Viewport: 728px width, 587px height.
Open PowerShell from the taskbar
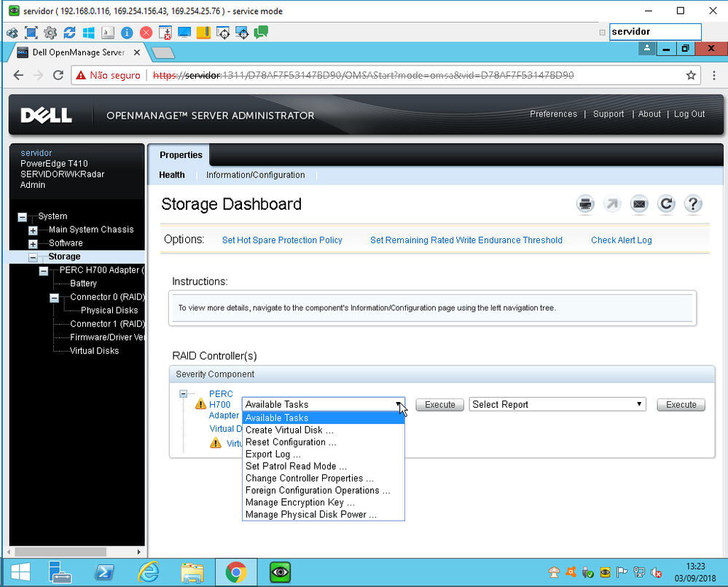pyautogui.click(x=104, y=572)
